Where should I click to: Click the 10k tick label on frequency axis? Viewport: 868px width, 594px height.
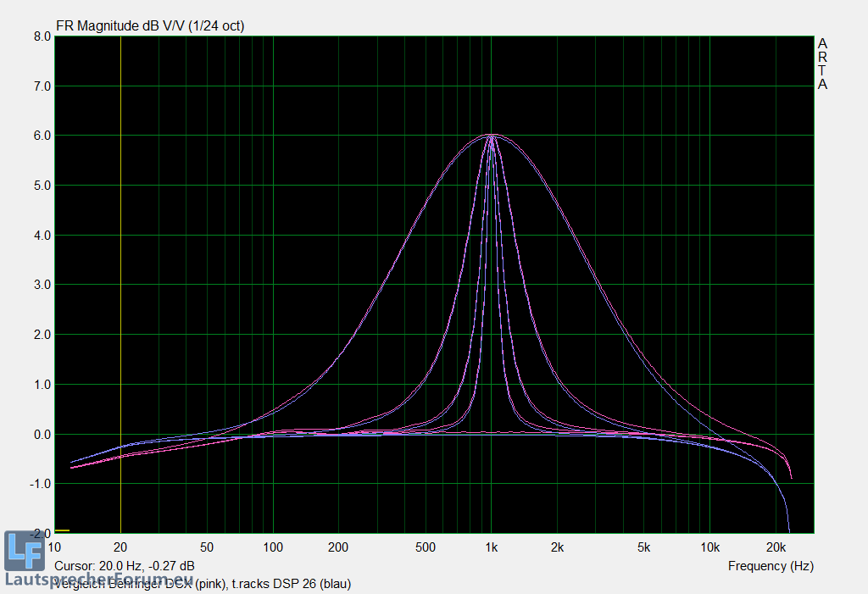(709, 547)
